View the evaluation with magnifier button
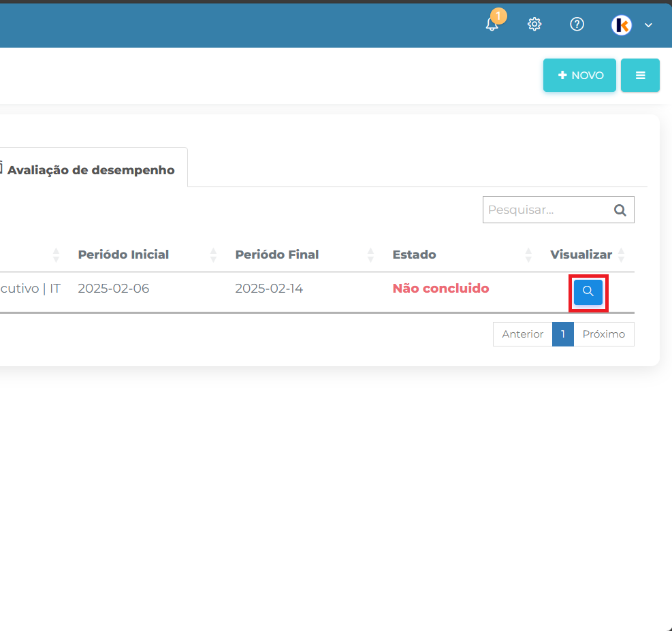Image resolution: width=672 pixels, height=631 pixels. click(x=588, y=292)
